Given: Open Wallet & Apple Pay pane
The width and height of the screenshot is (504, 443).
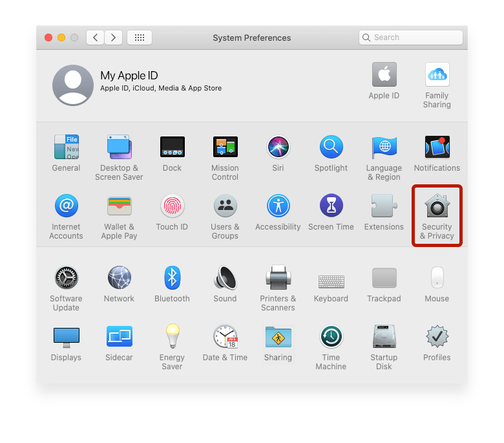Looking at the screenshot, I should pos(119,206).
